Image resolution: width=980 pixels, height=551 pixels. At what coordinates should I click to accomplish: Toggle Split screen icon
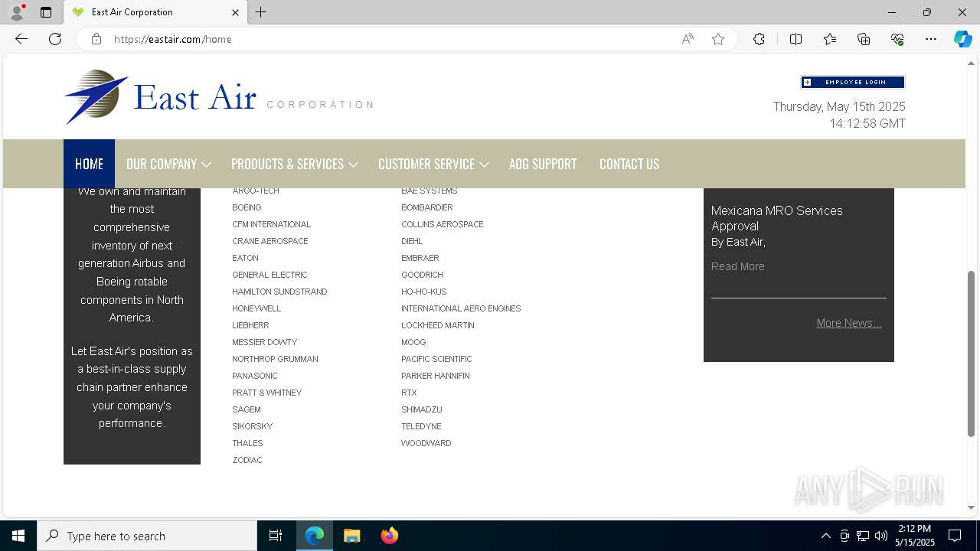(795, 39)
